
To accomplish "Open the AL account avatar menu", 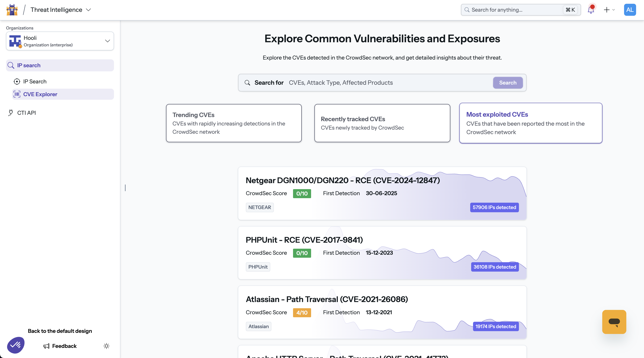I will point(630,10).
